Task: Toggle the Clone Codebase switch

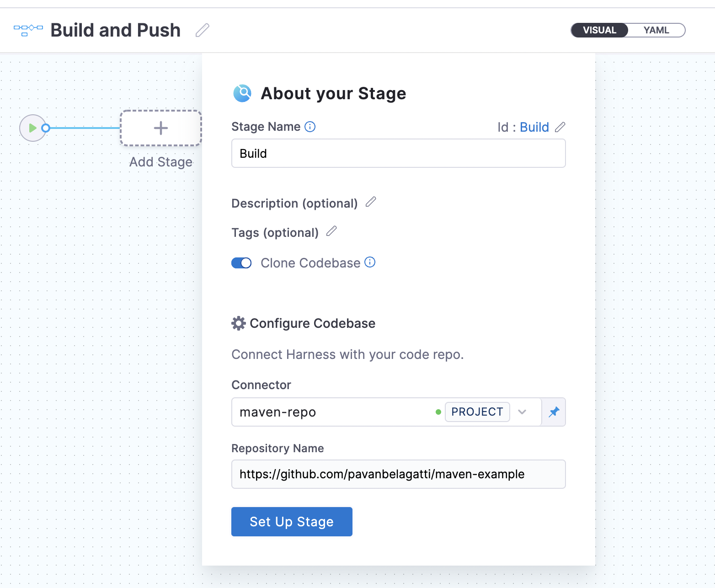Action: point(241,263)
